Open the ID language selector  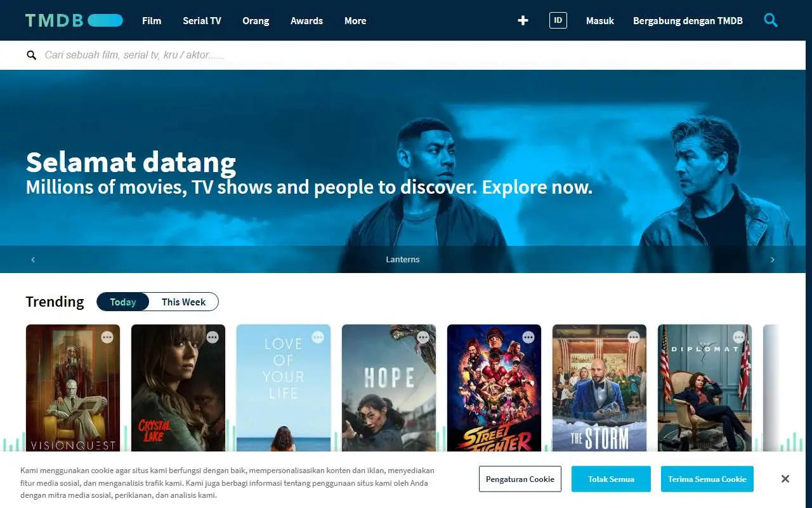click(558, 20)
